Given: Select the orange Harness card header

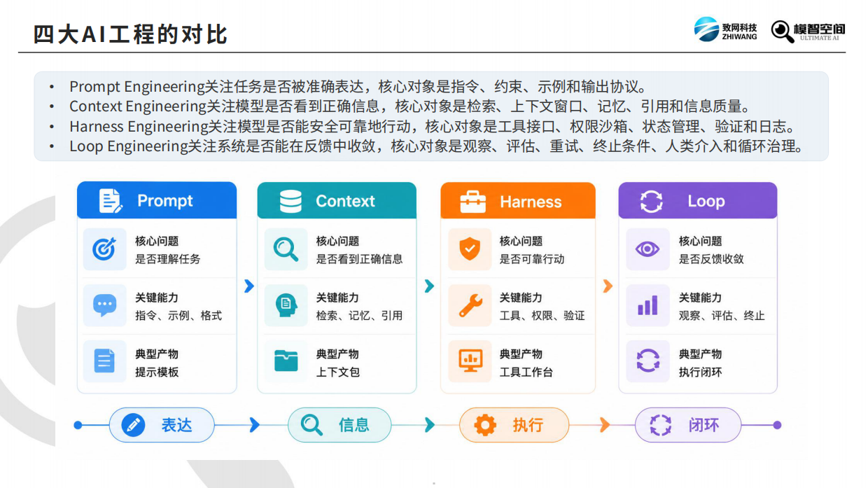Looking at the screenshot, I should coord(518,201).
